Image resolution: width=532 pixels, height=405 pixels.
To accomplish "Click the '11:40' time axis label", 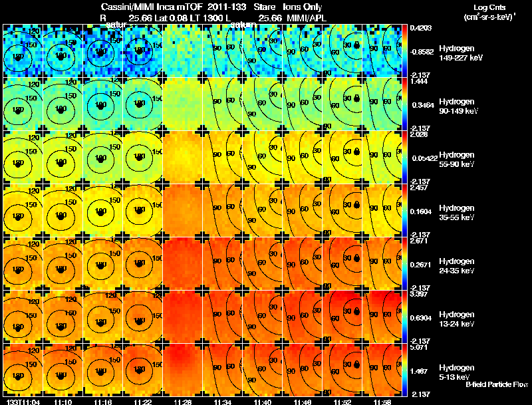I will (x=263, y=402).
